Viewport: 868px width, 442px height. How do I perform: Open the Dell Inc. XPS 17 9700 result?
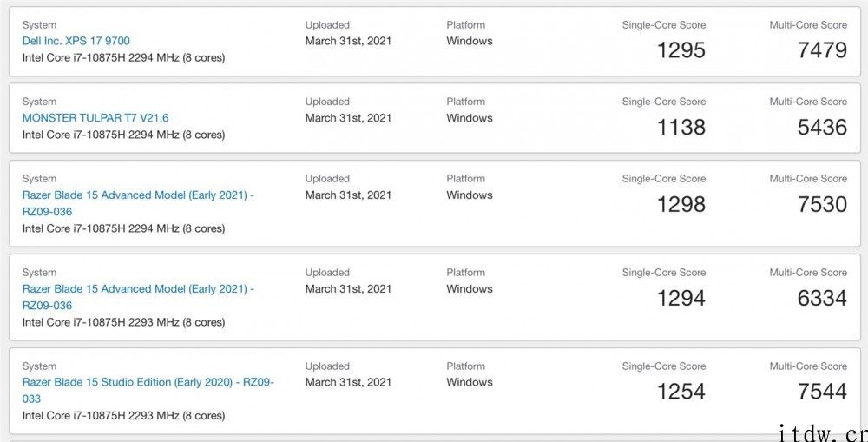pos(76,41)
